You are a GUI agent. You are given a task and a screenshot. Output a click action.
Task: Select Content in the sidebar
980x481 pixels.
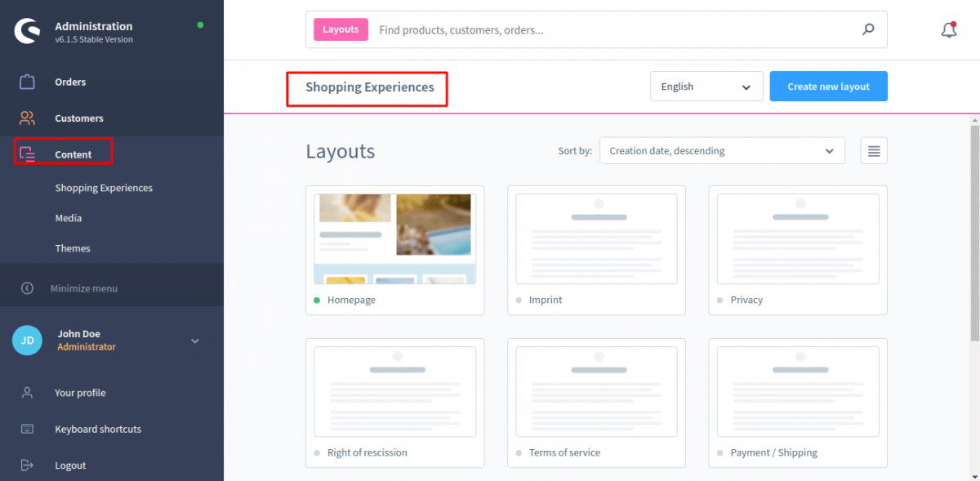click(x=73, y=154)
